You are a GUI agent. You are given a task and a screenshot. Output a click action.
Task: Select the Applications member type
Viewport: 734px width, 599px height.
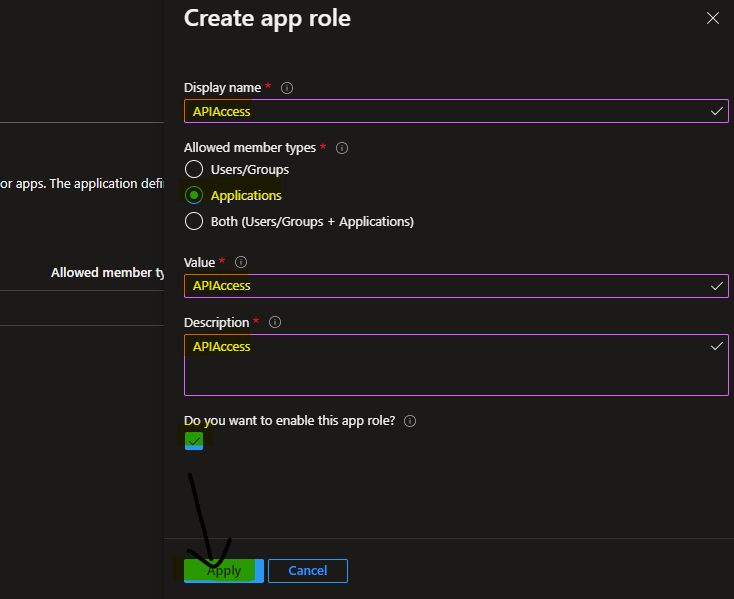(x=194, y=195)
